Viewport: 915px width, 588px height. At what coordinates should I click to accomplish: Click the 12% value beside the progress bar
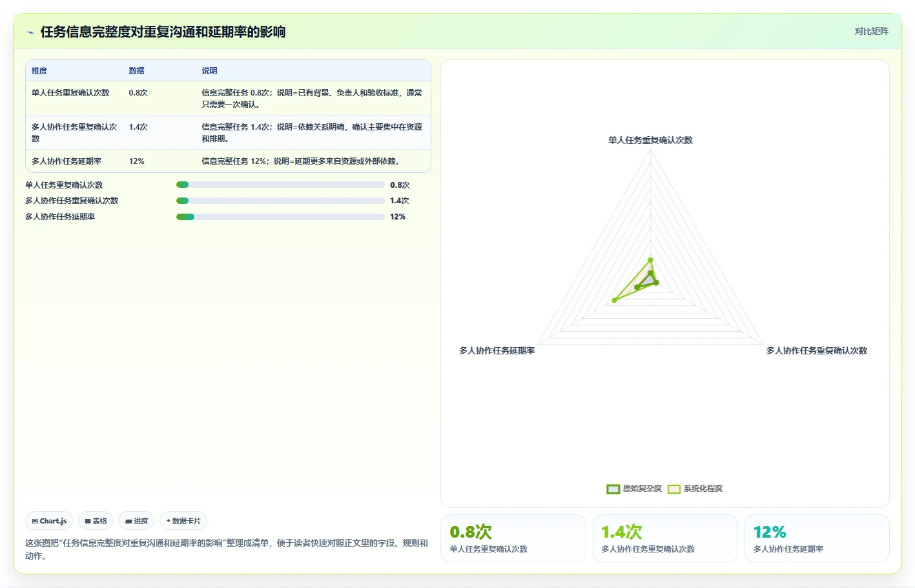coord(398,217)
